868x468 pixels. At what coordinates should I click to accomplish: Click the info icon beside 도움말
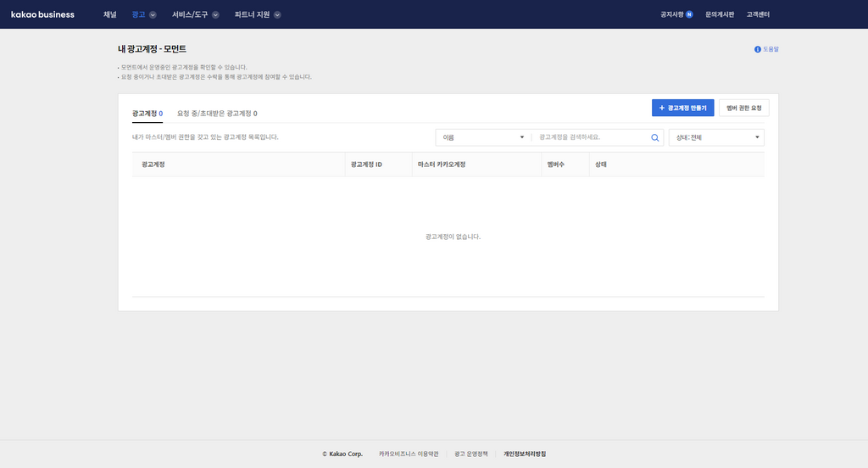757,49
